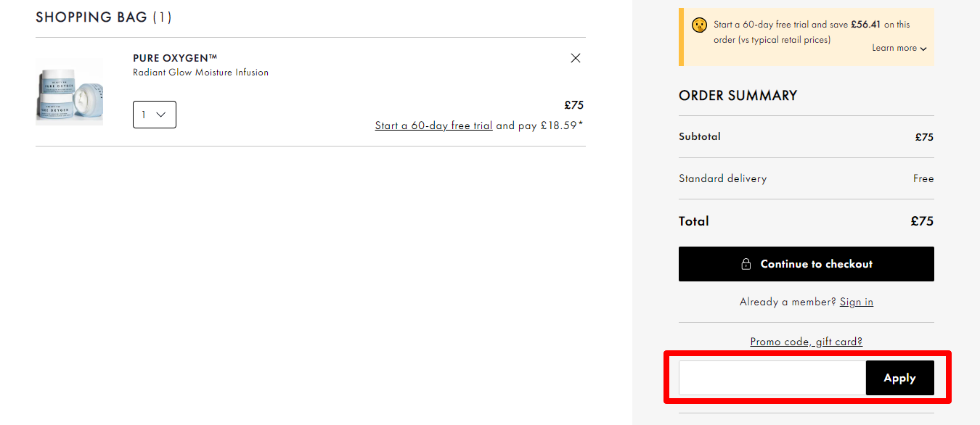Open the quantity dropdown for PURE OXYGEN
Screen dimensions: 980x425
pos(154,114)
